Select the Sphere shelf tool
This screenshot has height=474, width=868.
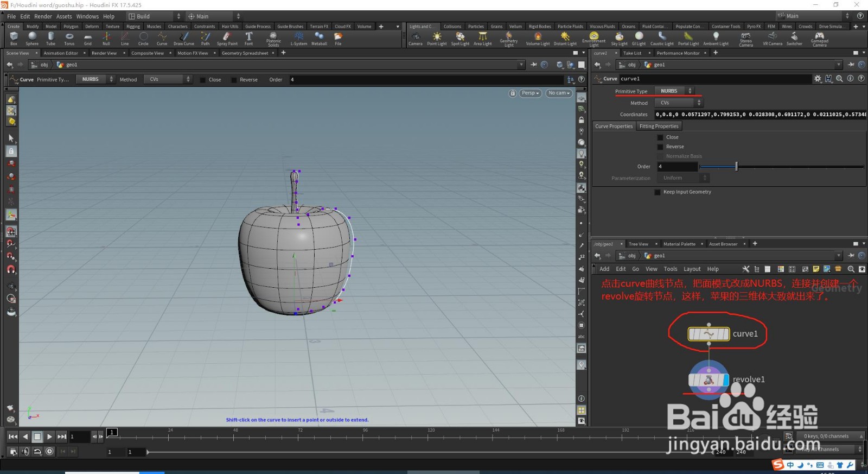pyautogui.click(x=32, y=38)
